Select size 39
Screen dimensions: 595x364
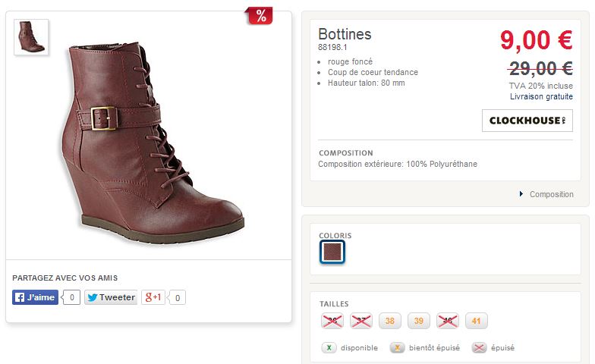[419, 321]
